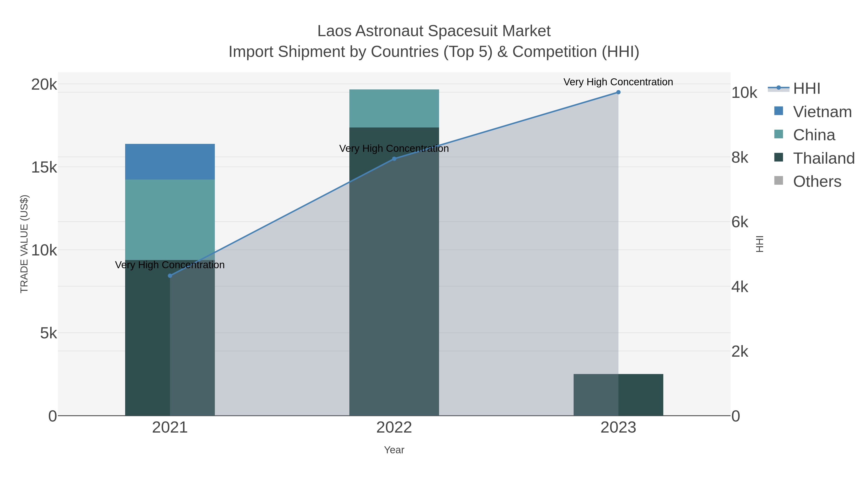Click the 2k right HHI axis tick
The image size is (868, 488).
click(740, 352)
